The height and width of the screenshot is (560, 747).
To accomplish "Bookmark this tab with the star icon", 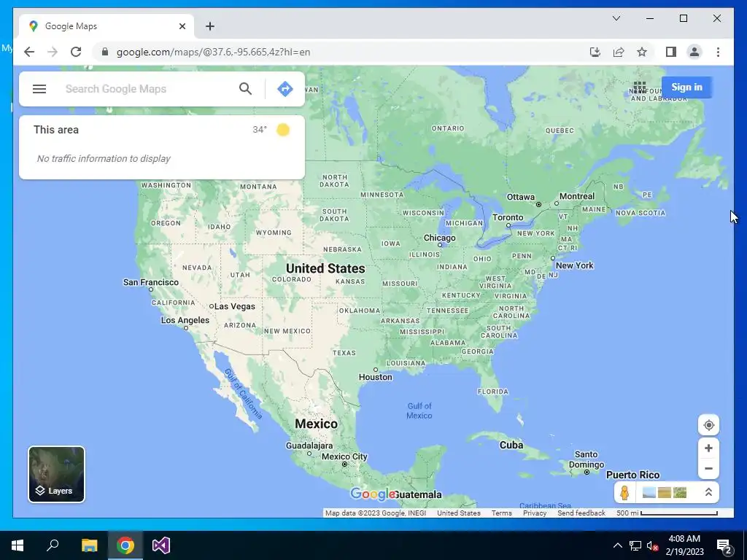I will tap(642, 52).
